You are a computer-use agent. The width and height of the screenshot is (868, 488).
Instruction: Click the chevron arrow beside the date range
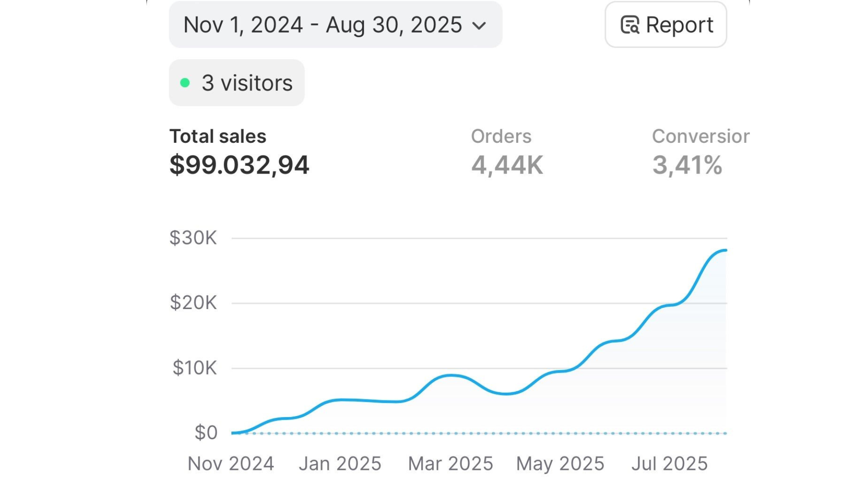(x=479, y=26)
